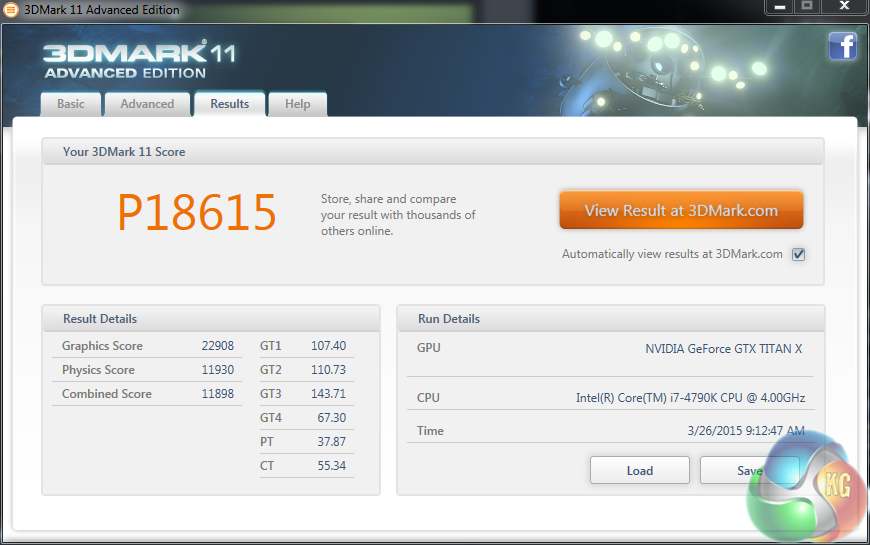Screen dimensions: 870x545
Task: Select the P18615 score text
Action: point(196,212)
